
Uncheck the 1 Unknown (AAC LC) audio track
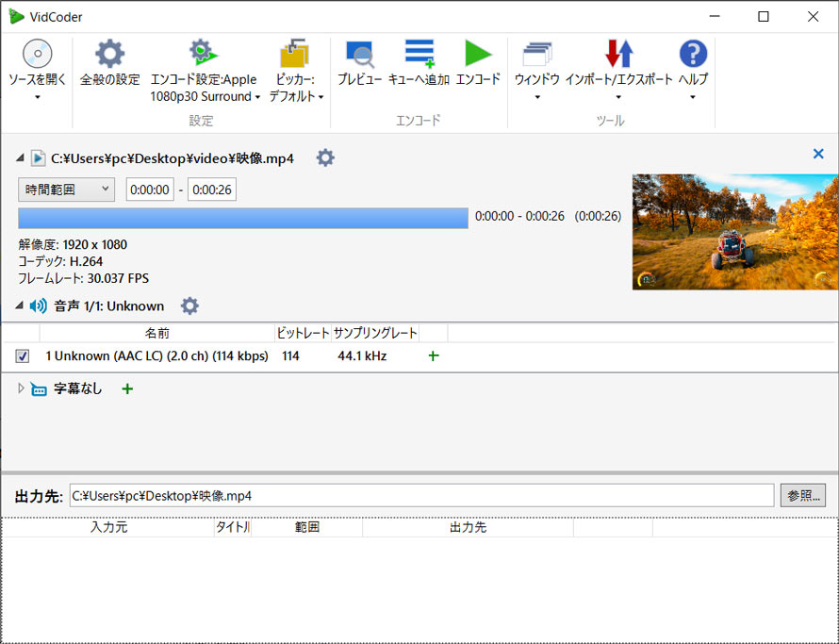[x=22, y=356]
